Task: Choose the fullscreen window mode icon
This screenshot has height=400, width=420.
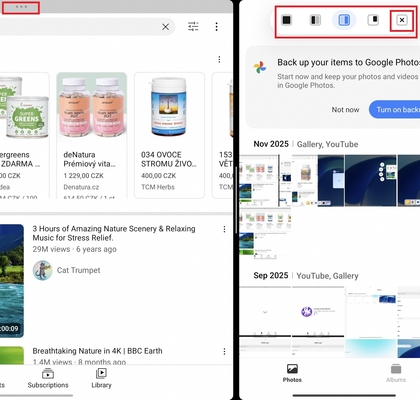Action: [x=286, y=20]
